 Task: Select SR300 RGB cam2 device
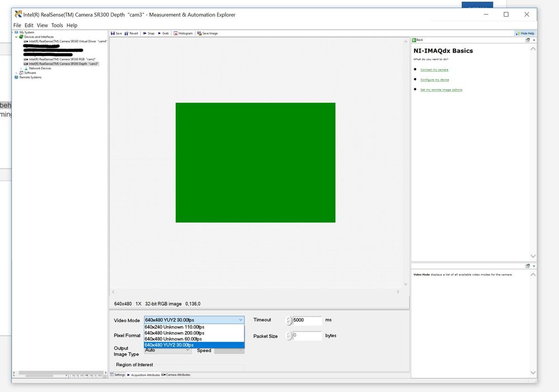(x=59, y=59)
